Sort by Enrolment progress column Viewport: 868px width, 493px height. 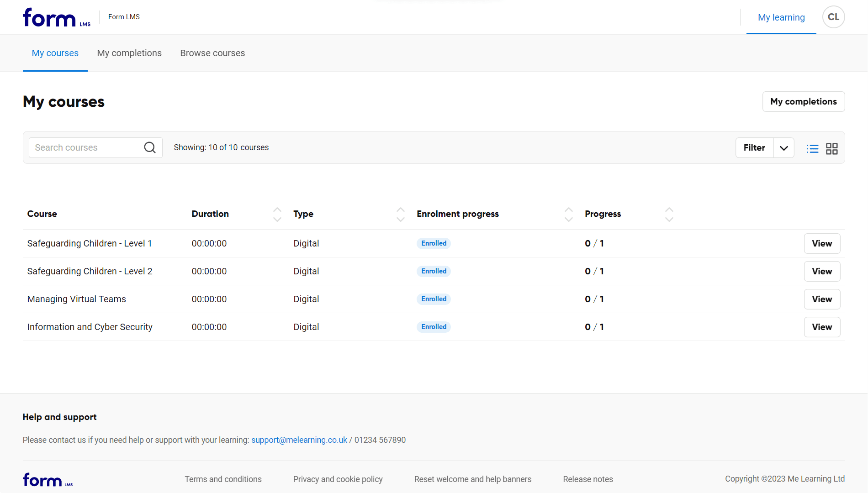pos(568,214)
